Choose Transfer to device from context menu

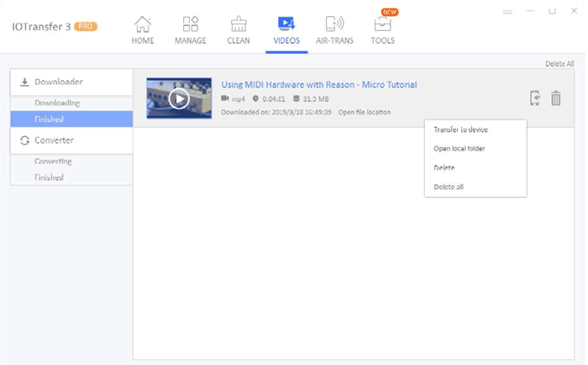point(475,130)
